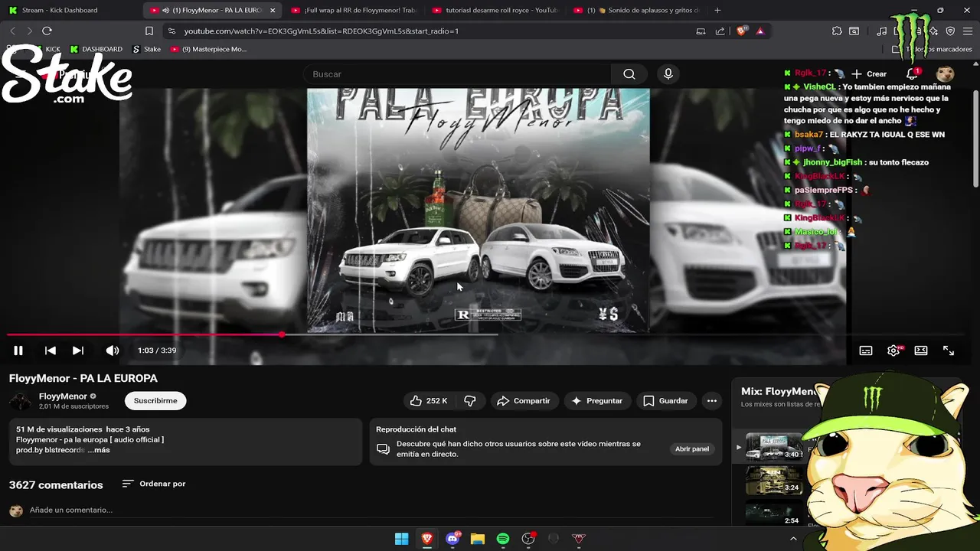Click the media control icon in browser toolbar
Image resolution: width=980 pixels, height=551 pixels.
point(881,31)
